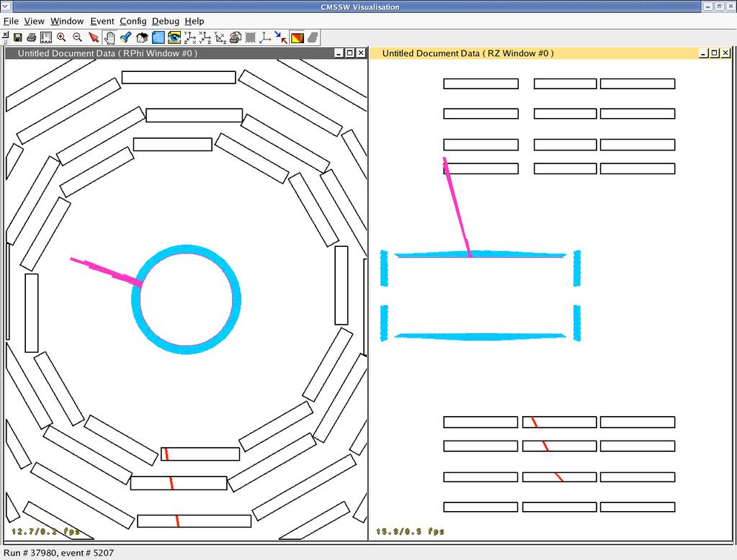Open the File menu
737x560 pixels.
click(x=11, y=21)
